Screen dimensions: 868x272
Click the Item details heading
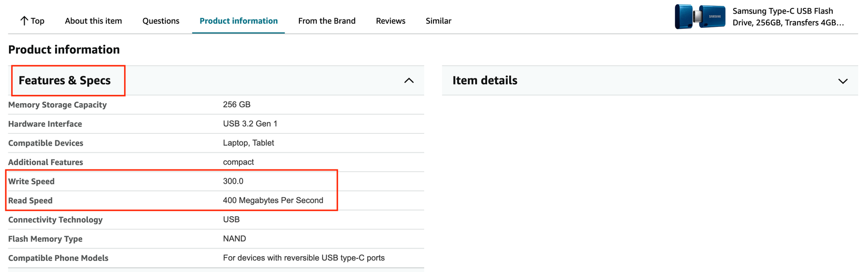point(485,80)
